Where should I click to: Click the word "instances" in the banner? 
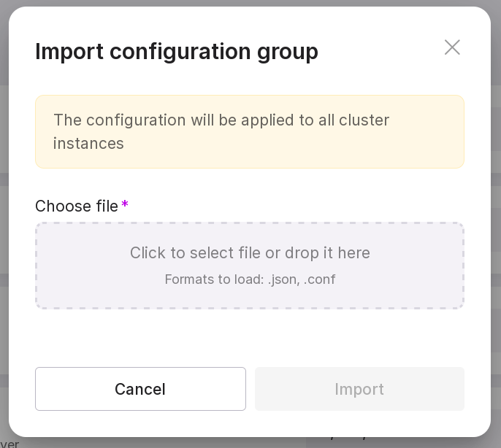(88, 143)
